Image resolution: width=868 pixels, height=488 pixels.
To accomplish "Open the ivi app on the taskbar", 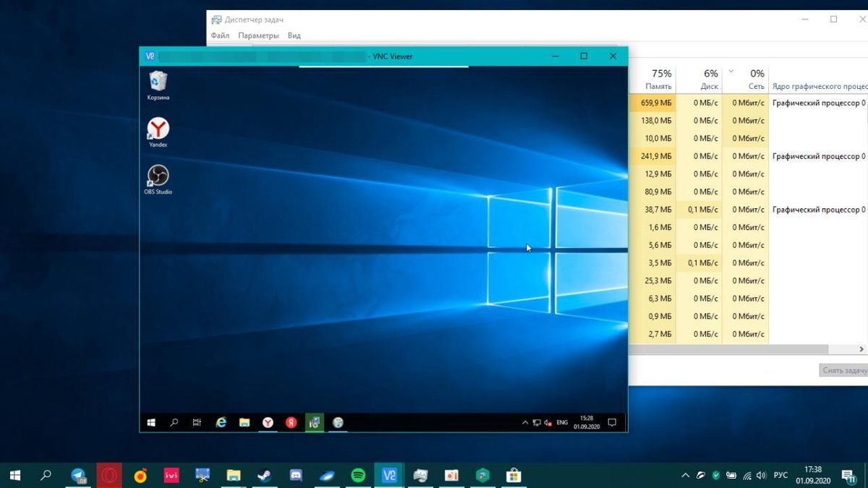I will tap(171, 476).
